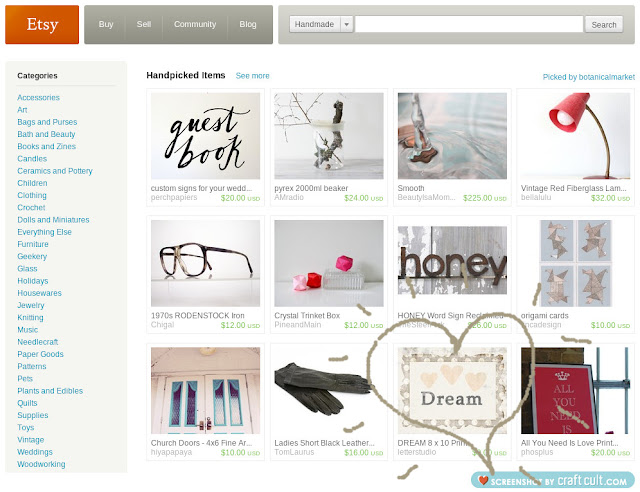The image size is (640, 492).
Task: Click the Search button
Action: pos(604,24)
